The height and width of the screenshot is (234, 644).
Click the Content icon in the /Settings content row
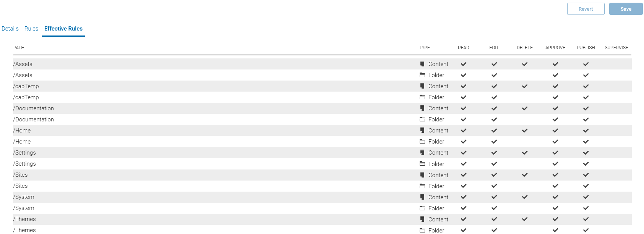tap(422, 153)
